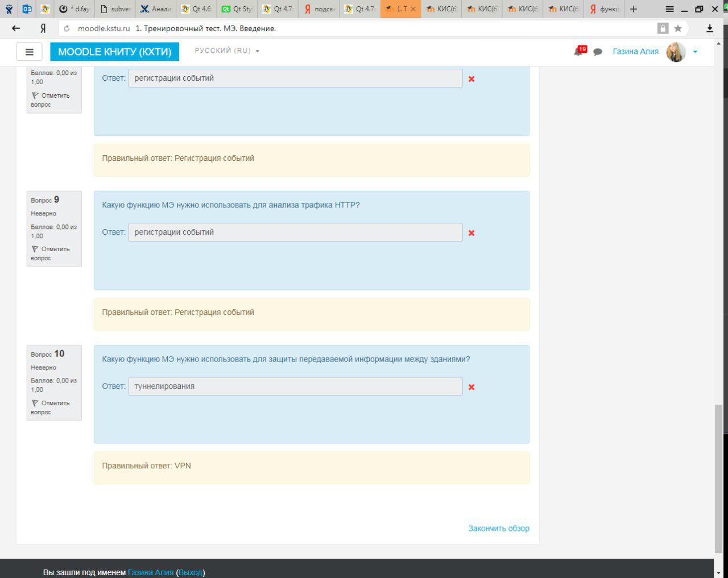Bookmark the page with the star icon
Image resolution: width=728 pixels, height=578 pixels.
click(x=678, y=28)
